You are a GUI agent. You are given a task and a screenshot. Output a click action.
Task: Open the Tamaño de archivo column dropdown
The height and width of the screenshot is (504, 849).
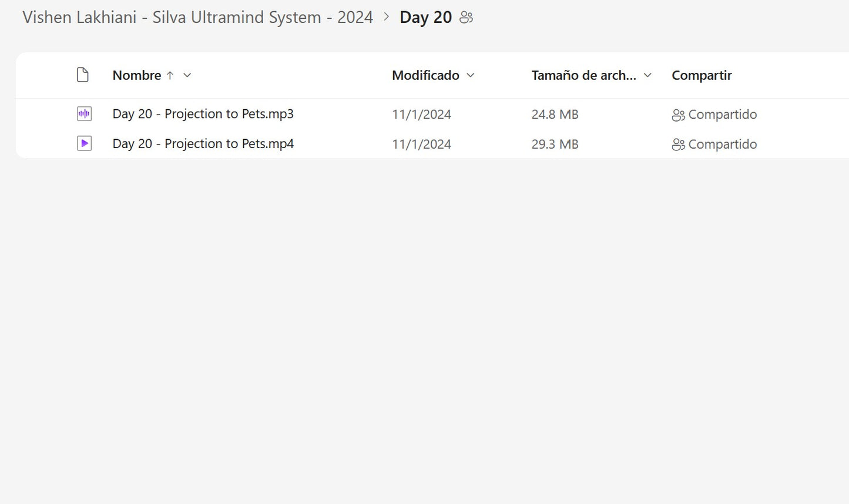tap(647, 75)
